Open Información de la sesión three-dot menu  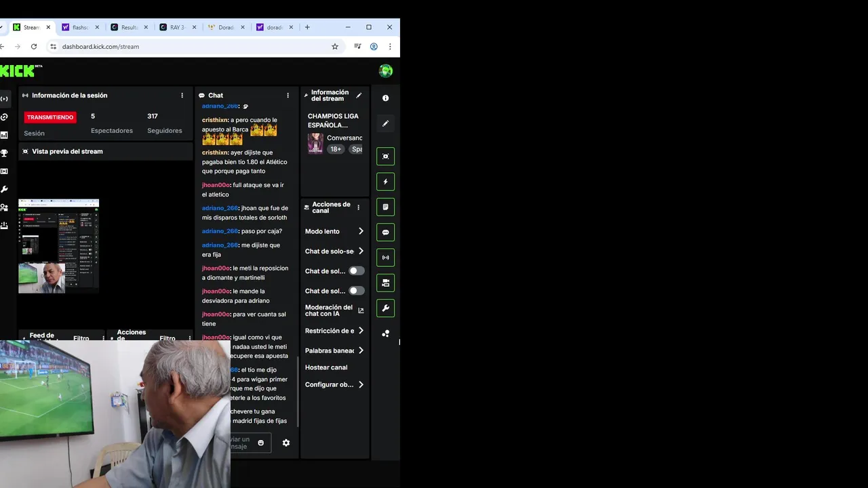(182, 96)
